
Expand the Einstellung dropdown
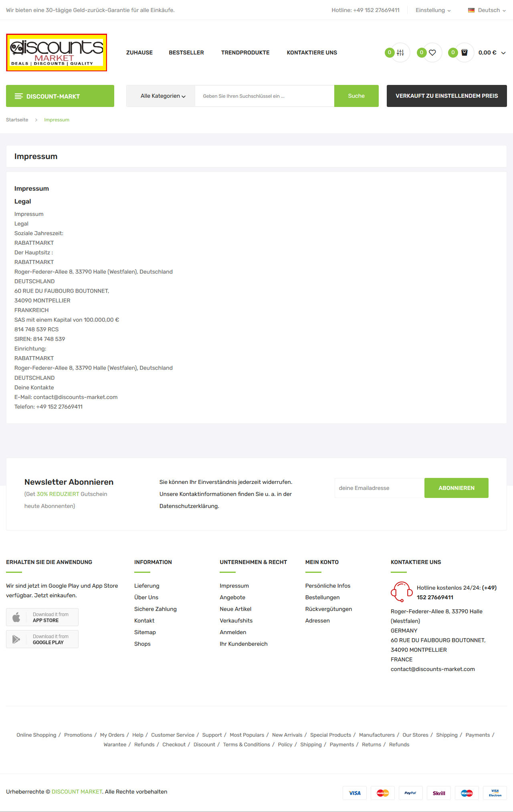coord(433,10)
